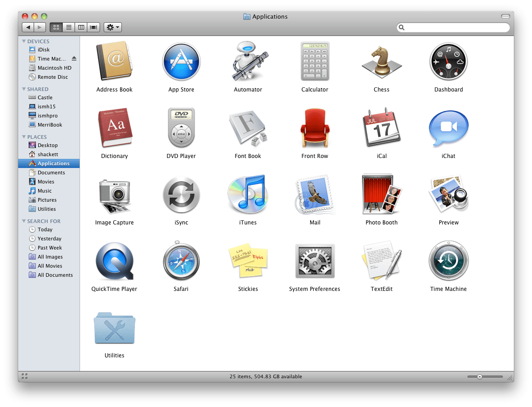Collapse the SHARED sidebar section

pos(24,89)
